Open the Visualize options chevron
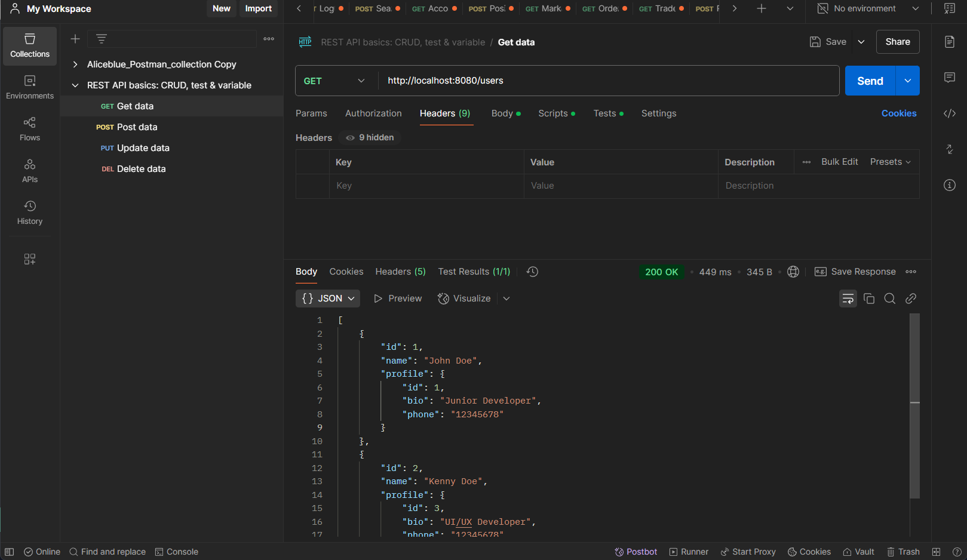Screen dimensions: 967x560 (506, 299)
